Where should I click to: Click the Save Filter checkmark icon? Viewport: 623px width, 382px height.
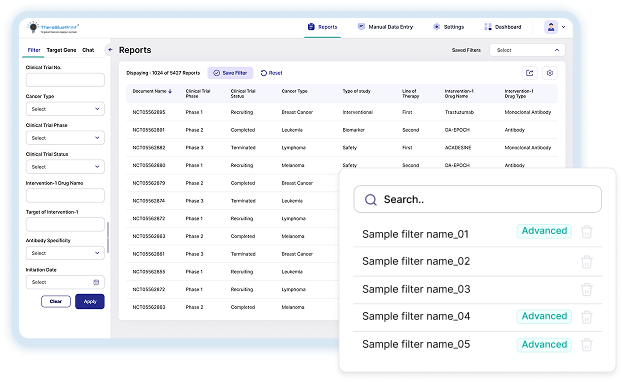217,73
